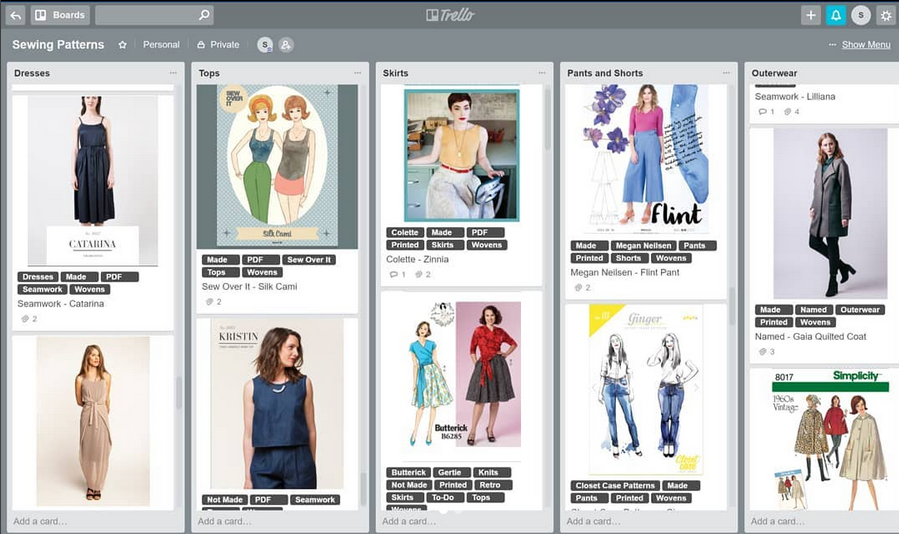Click the board member S avatar
The width and height of the screenshot is (899, 534).
point(265,45)
